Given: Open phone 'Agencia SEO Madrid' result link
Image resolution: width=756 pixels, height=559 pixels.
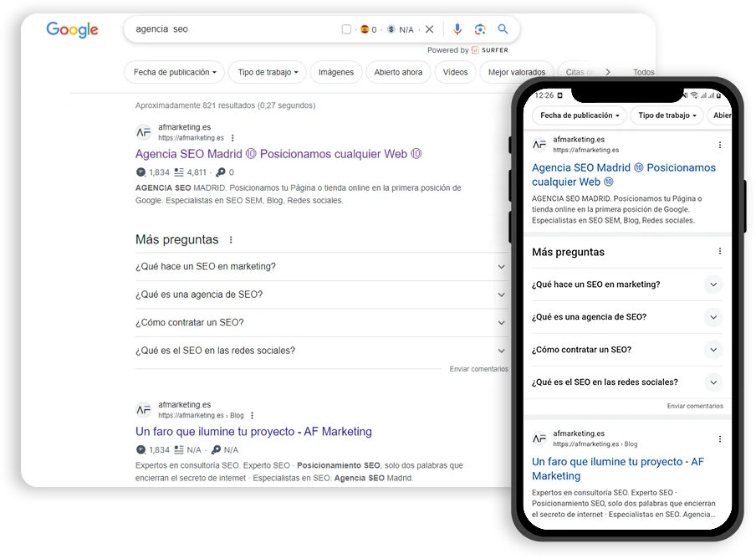Looking at the screenshot, I should tap(624, 175).
